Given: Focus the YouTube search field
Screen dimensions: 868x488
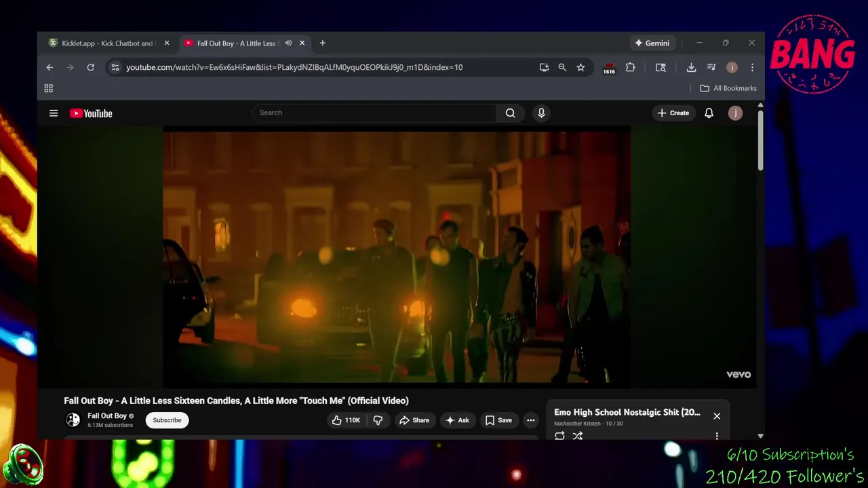Looking at the screenshot, I should click(x=374, y=113).
